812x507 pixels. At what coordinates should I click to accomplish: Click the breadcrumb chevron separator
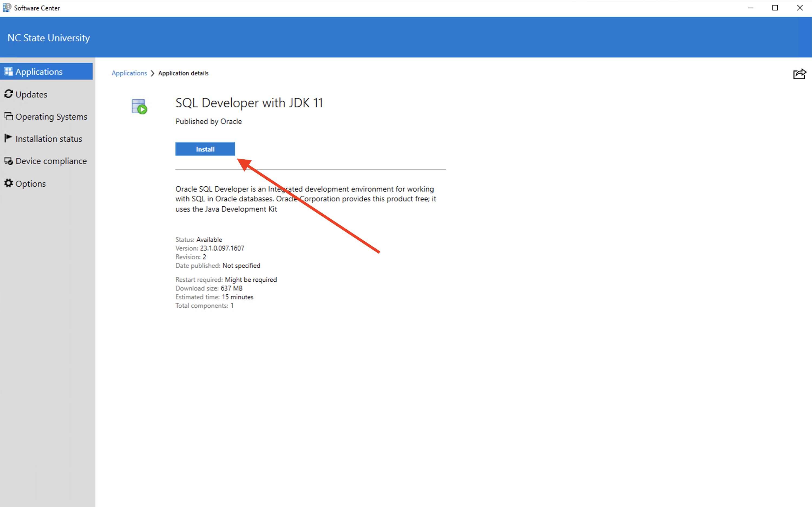click(x=153, y=73)
